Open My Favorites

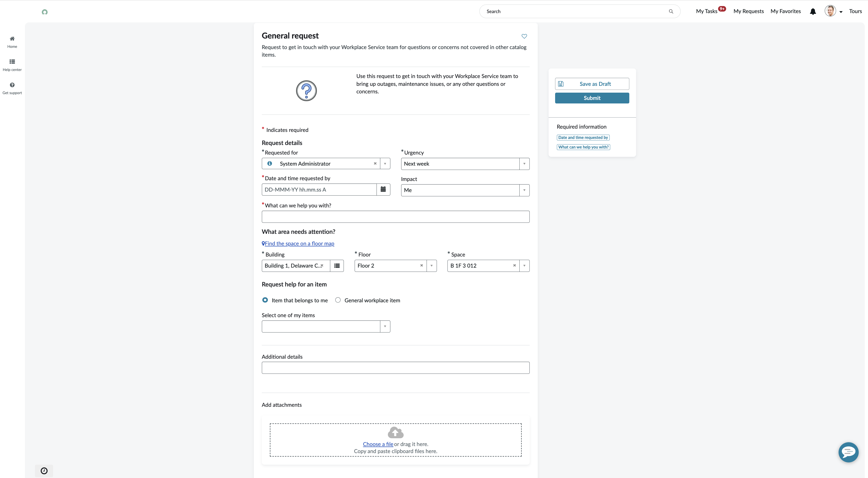pyautogui.click(x=786, y=11)
